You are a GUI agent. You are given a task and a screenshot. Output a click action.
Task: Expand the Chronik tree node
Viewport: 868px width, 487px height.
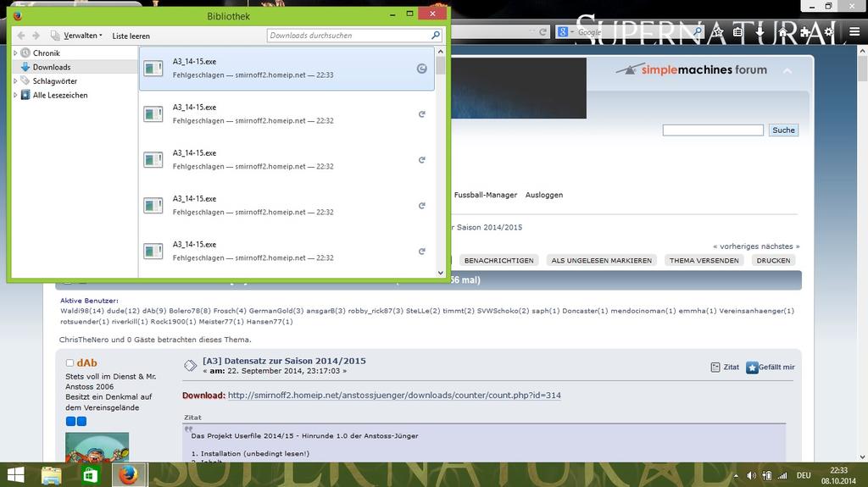pyautogui.click(x=15, y=53)
